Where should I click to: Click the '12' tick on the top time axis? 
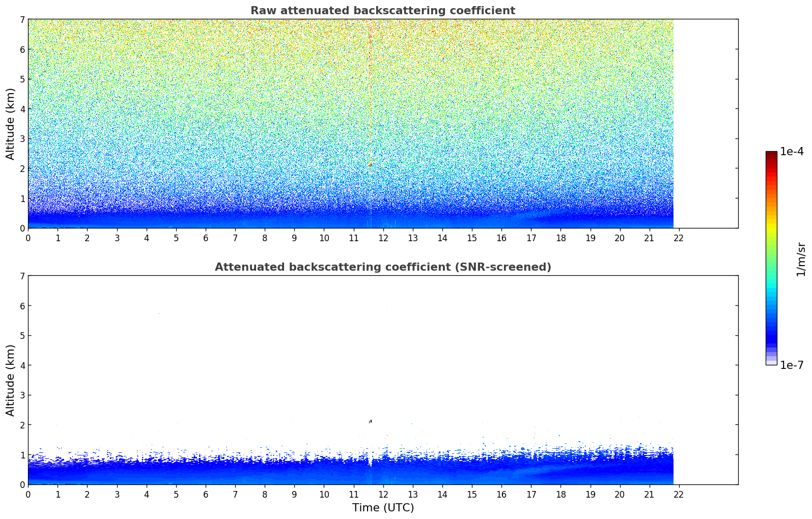tap(383, 238)
